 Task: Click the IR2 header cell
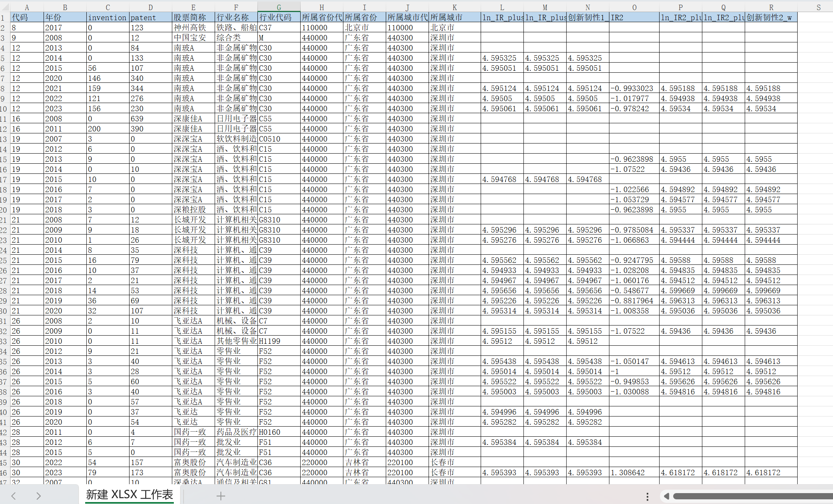(x=634, y=17)
